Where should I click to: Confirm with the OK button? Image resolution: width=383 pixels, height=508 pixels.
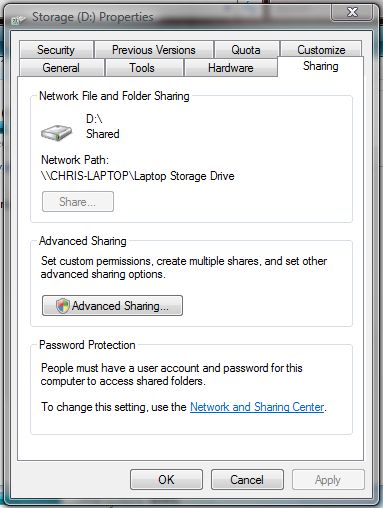tap(166, 479)
